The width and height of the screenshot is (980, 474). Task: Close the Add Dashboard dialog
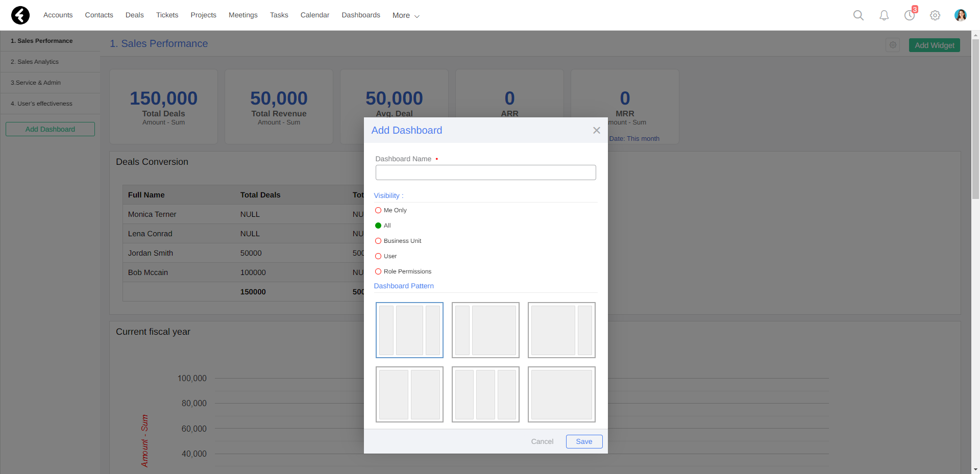[x=596, y=130]
